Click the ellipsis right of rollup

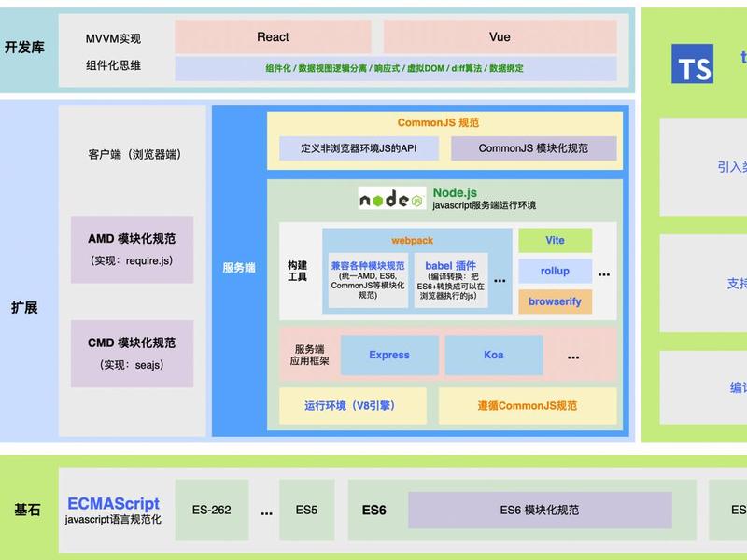(x=604, y=274)
